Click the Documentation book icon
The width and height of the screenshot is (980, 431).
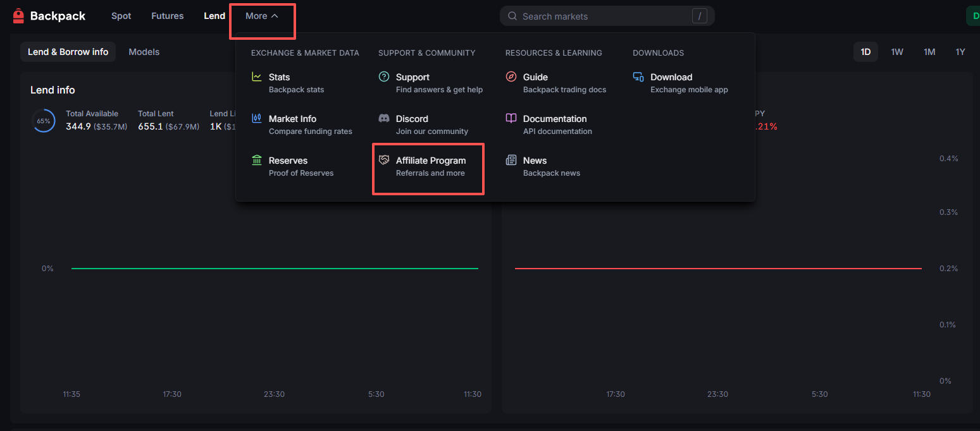pyautogui.click(x=511, y=118)
